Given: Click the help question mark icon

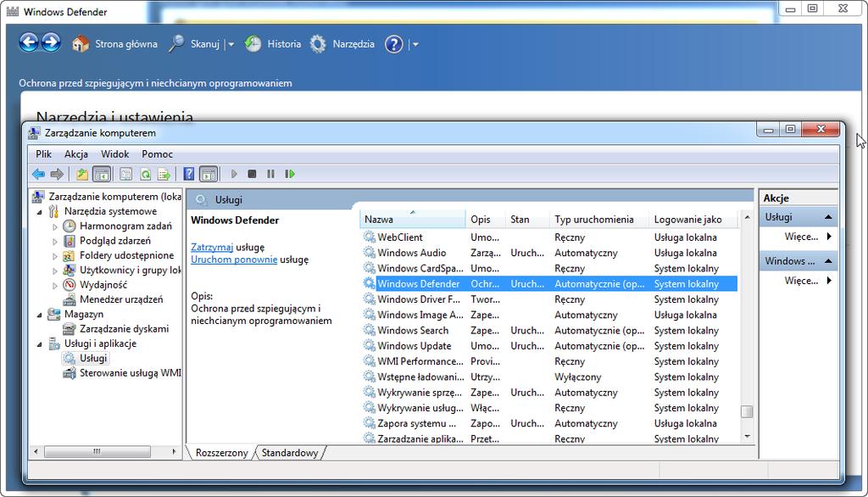Looking at the screenshot, I should 393,44.
